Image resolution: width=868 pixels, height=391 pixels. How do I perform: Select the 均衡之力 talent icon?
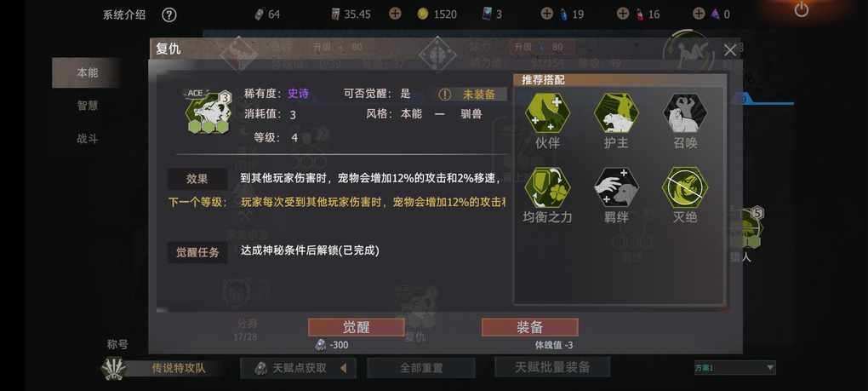point(547,187)
